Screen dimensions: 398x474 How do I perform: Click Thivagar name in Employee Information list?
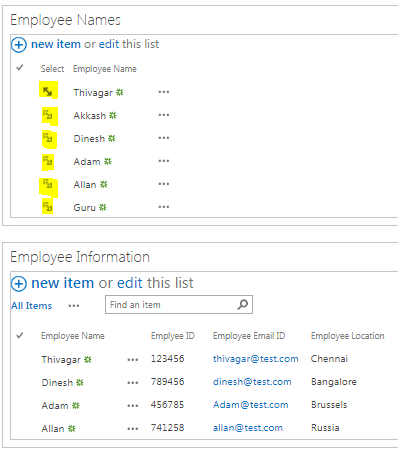tap(61, 360)
